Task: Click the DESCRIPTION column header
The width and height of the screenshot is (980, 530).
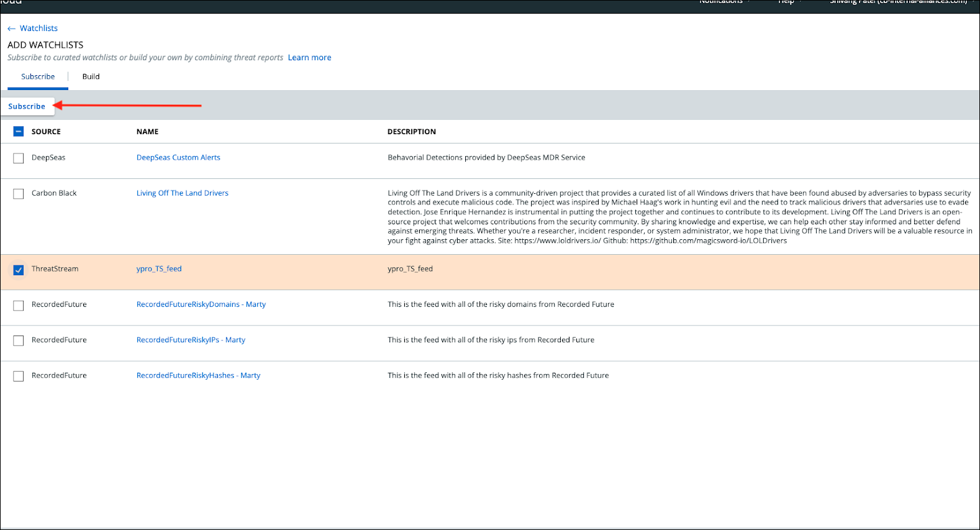Action: [412, 132]
